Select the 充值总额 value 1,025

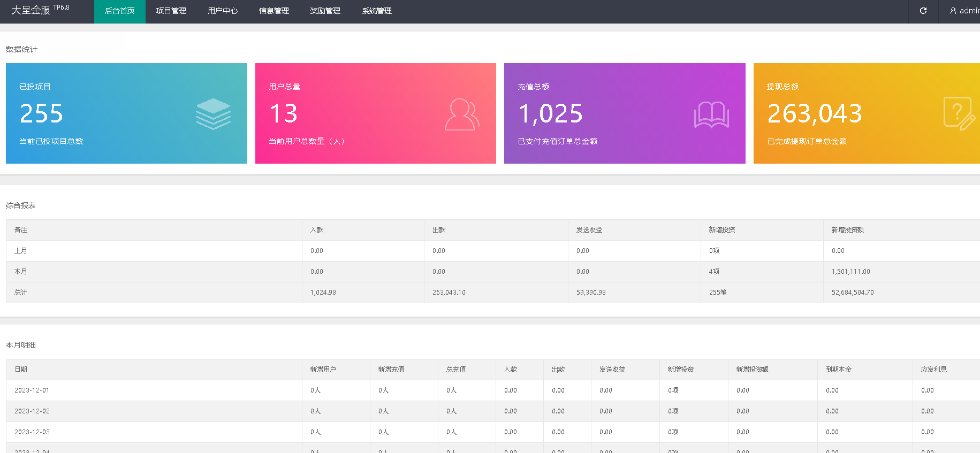pos(551,113)
